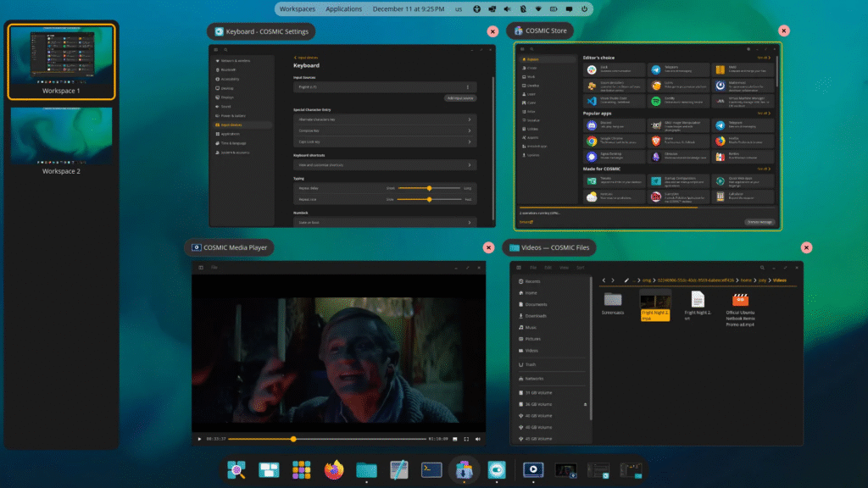Click the Add input source button

[460, 98]
